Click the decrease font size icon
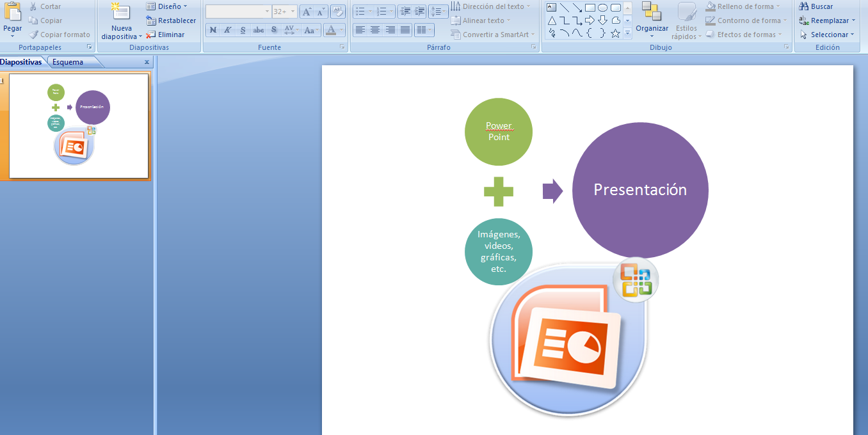Screen dimensions: 868x435 point(321,12)
